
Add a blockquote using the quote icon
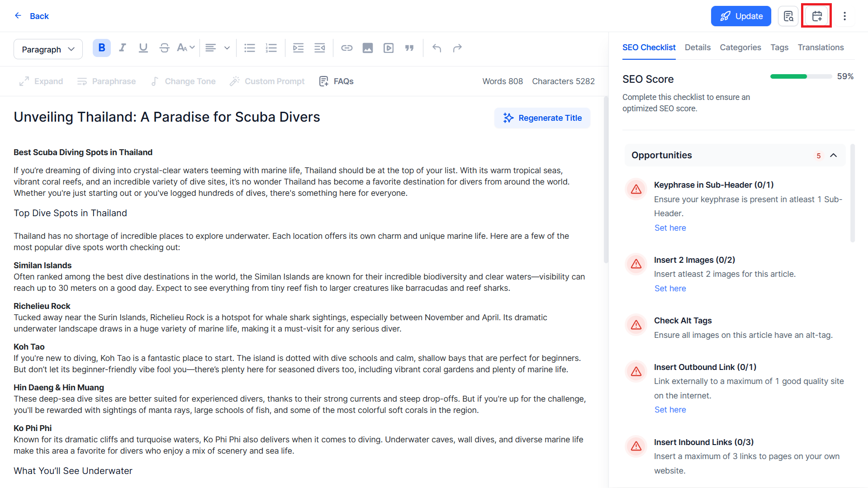pyautogui.click(x=409, y=48)
